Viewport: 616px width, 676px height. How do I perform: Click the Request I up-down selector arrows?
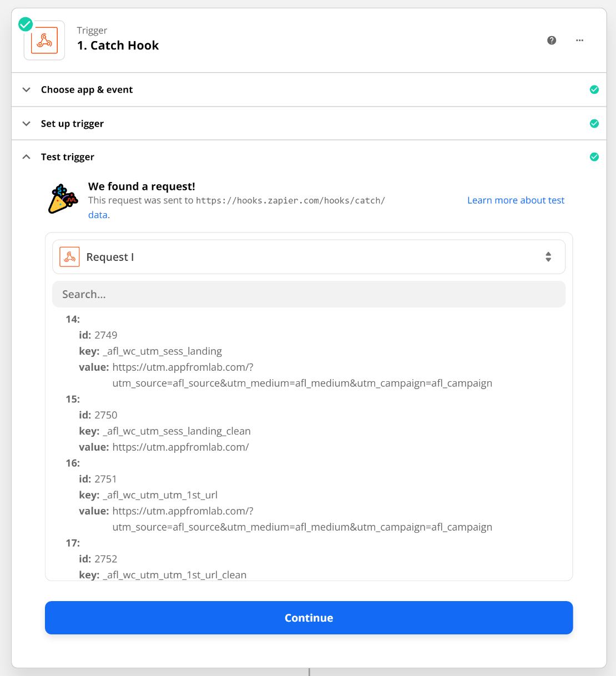[548, 256]
